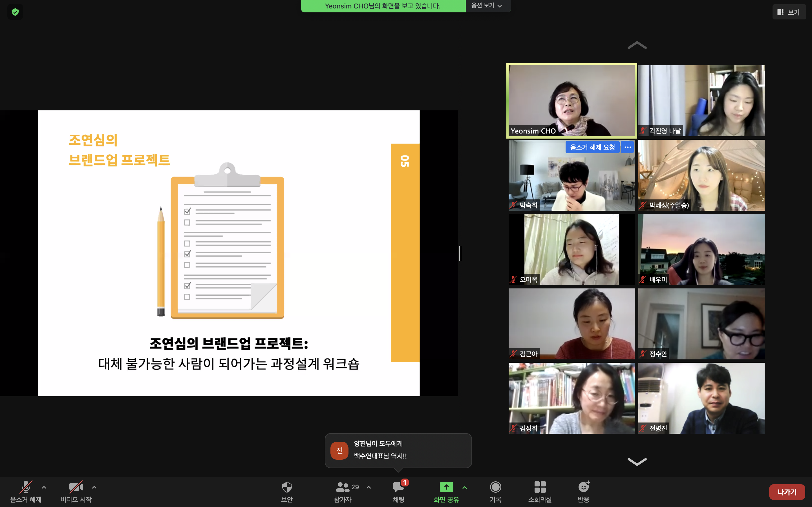Open 옵션 보기 dropdown at top

(x=487, y=6)
